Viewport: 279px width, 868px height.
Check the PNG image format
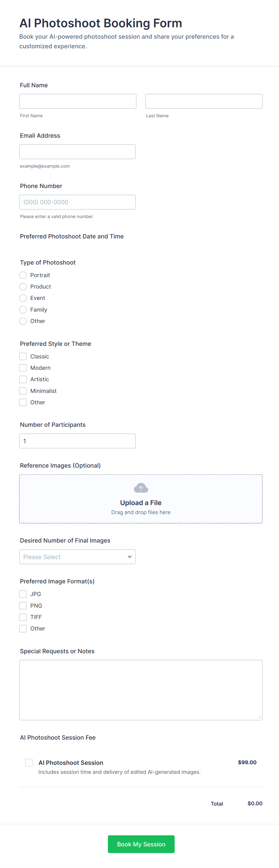tap(23, 606)
